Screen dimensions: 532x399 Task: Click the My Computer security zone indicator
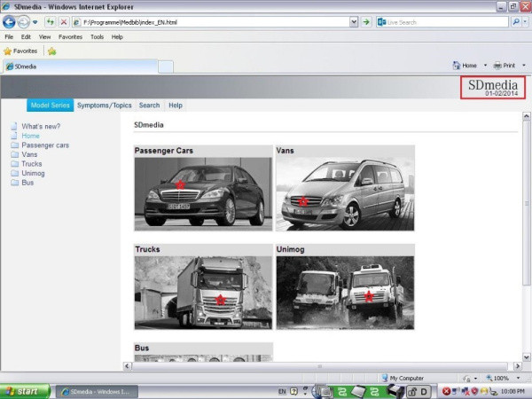tap(403, 378)
